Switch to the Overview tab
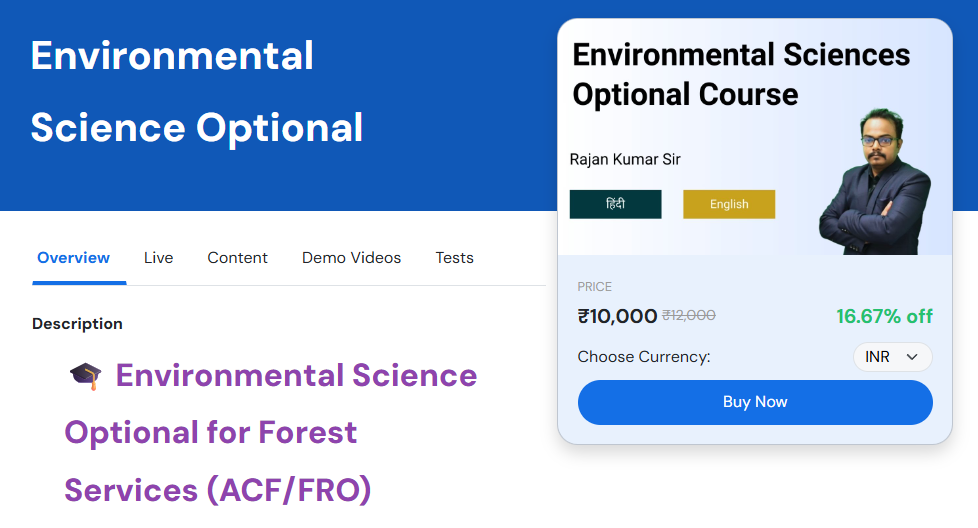978x528 pixels. tap(73, 258)
